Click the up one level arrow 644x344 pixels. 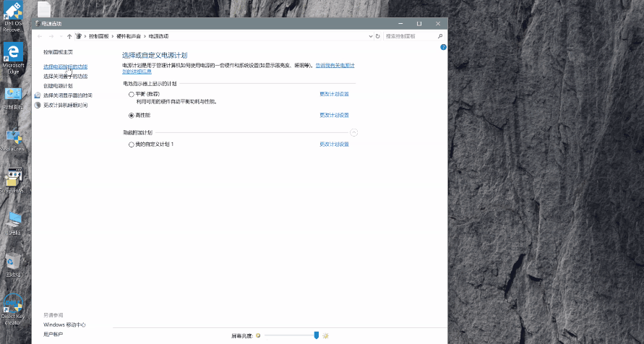point(69,36)
